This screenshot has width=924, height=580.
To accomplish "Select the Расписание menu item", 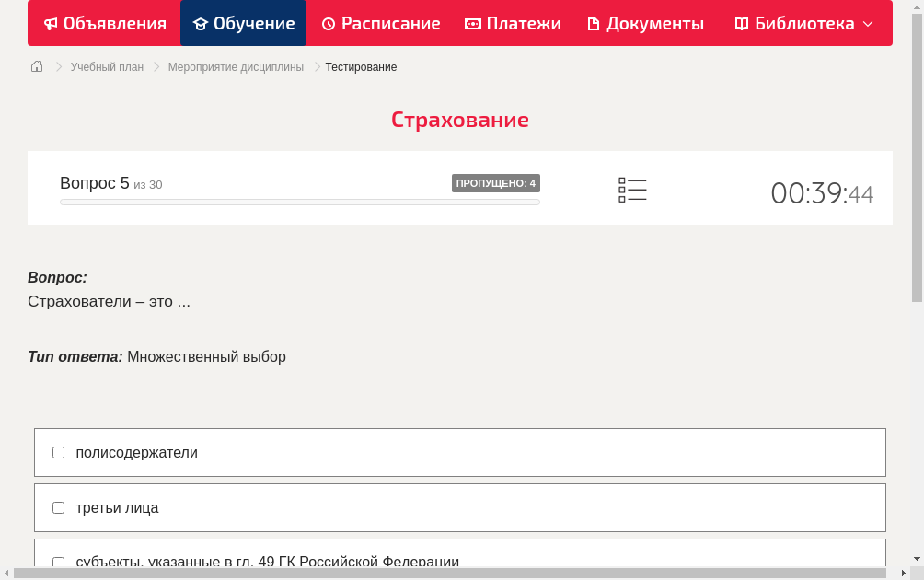I will 380,23.
